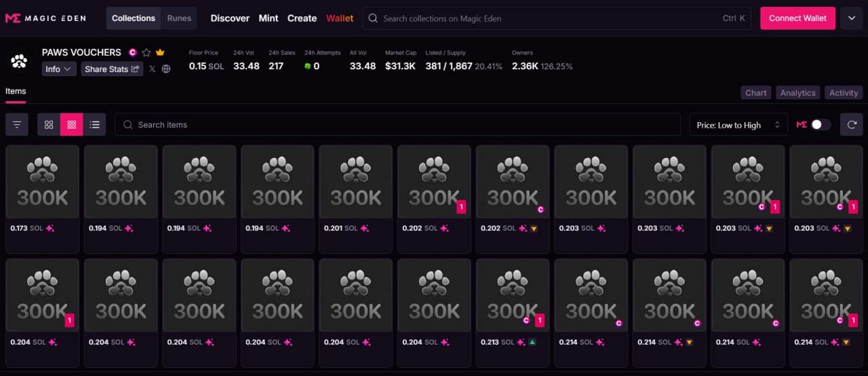Select the Runes toggle option
Image resolution: width=868 pixels, height=376 pixels.
(x=179, y=18)
